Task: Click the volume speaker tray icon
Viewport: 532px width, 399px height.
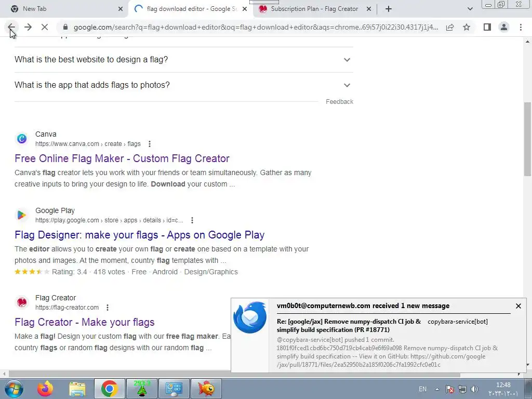Action: tap(475, 389)
